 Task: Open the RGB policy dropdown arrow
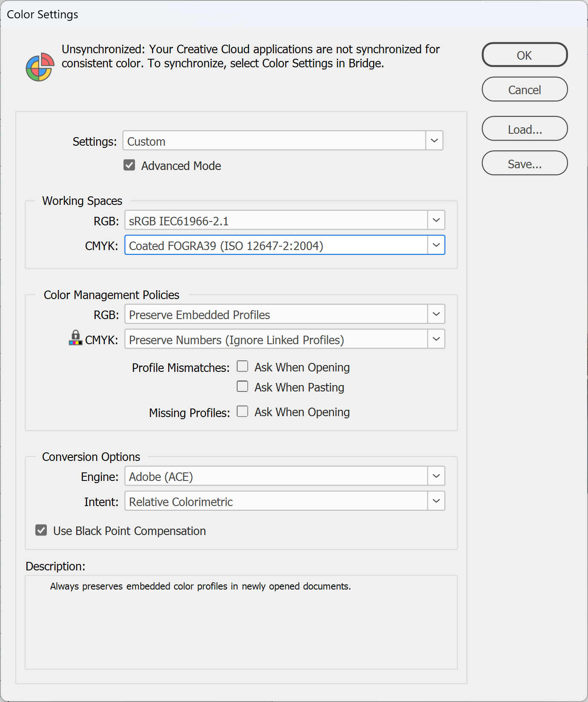[436, 314]
